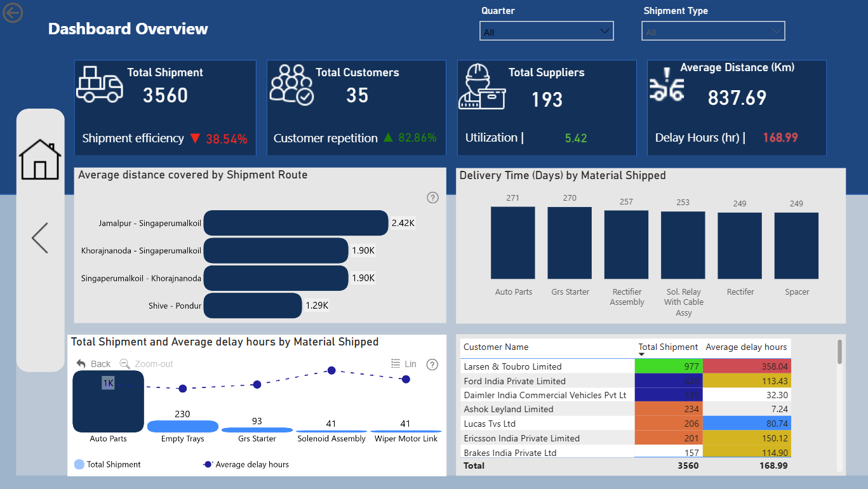Click the 837.69 average distance value
This screenshot has height=489, width=868.
737,98
